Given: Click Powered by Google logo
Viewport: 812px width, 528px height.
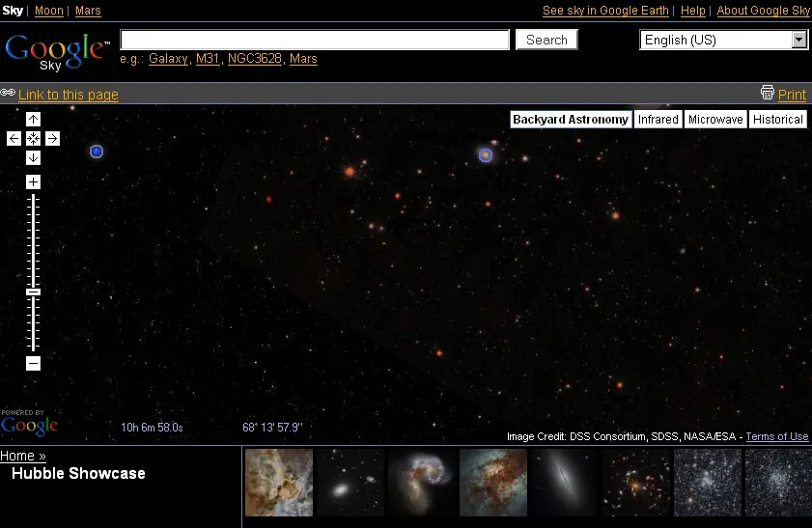Looking at the screenshot, I should (29, 422).
